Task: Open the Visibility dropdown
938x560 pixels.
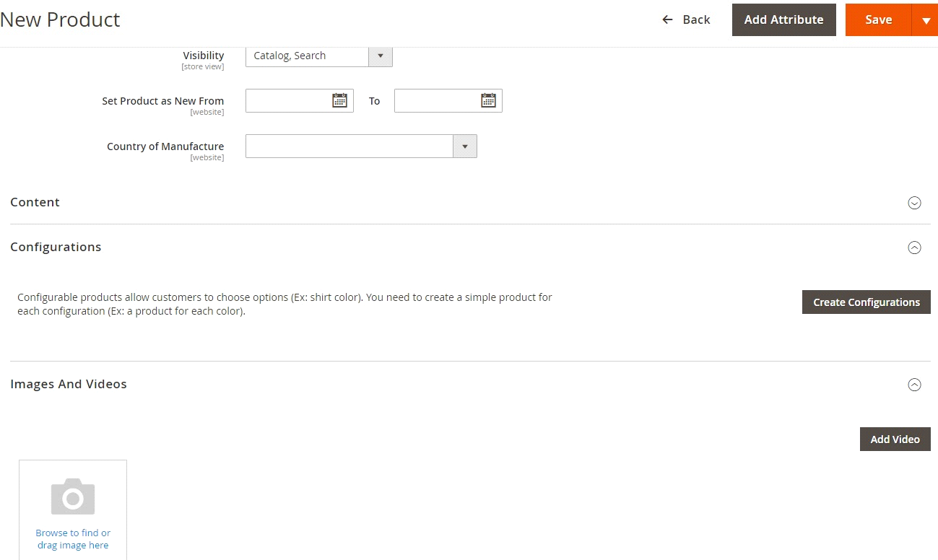Action: pyautogui.click(x=381, y=56)
